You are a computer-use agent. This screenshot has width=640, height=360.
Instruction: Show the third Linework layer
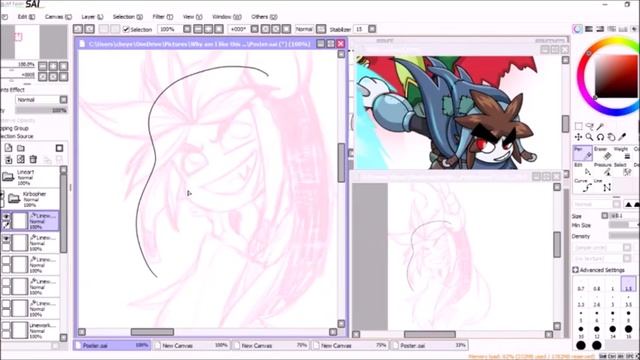coord(6,260)
